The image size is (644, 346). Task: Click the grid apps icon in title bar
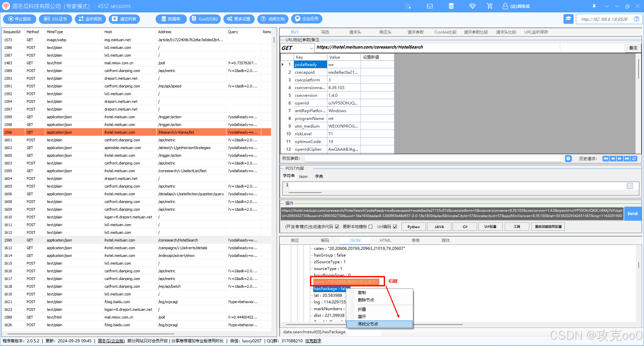408,6
